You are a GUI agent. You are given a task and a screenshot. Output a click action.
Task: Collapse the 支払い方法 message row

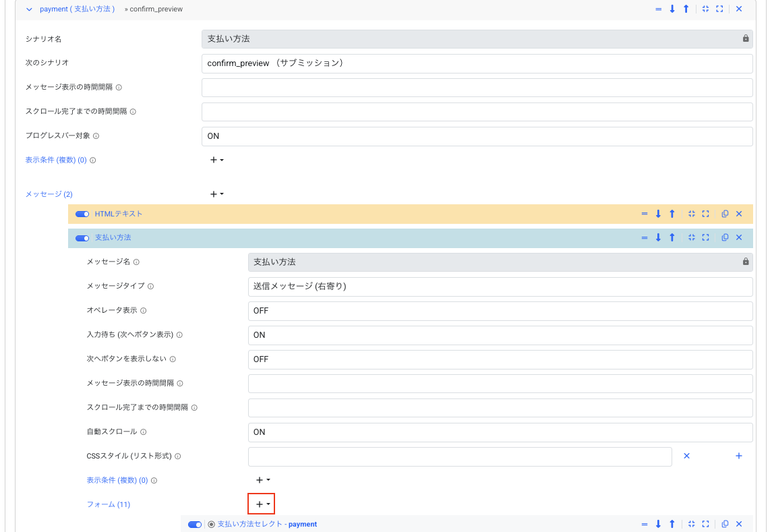tap(692, 237)
